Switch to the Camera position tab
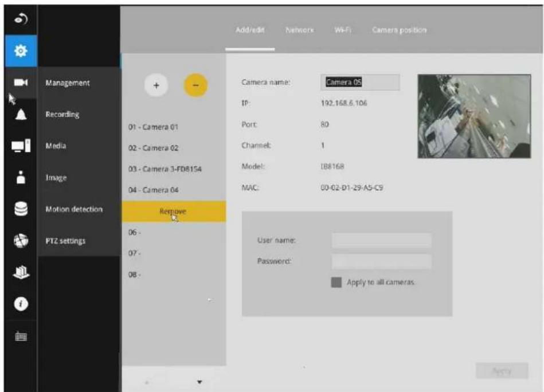544x392 pixels. pos(400,30)
